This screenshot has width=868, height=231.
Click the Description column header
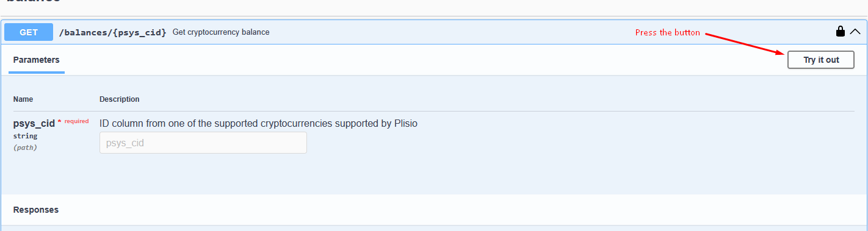(x=120, y=99)
